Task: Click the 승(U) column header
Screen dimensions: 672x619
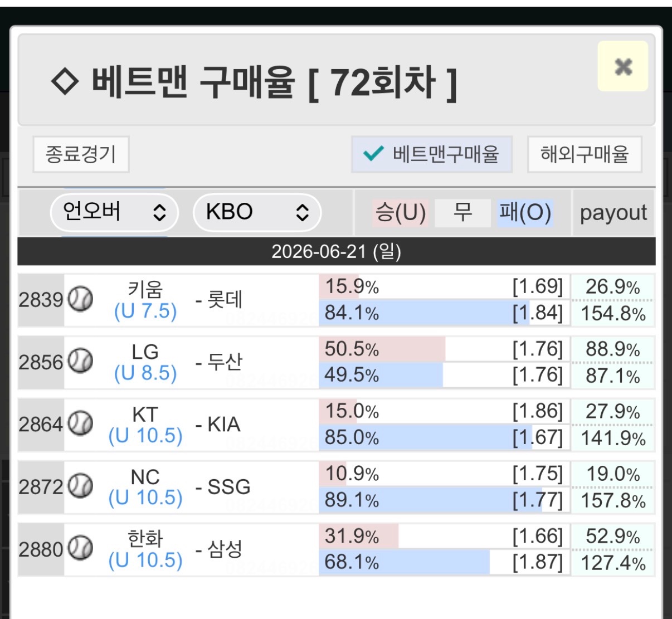Action: (401, 213)
